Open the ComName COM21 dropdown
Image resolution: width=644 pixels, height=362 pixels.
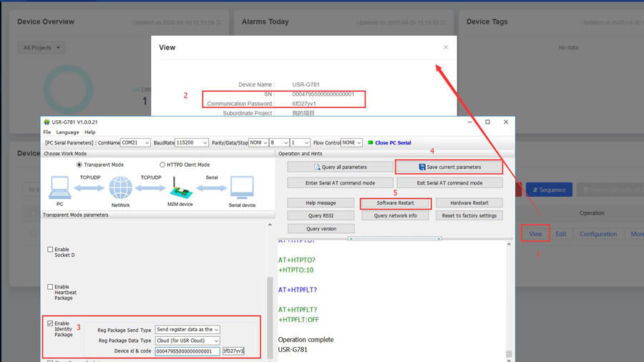[x=135, y=142]
